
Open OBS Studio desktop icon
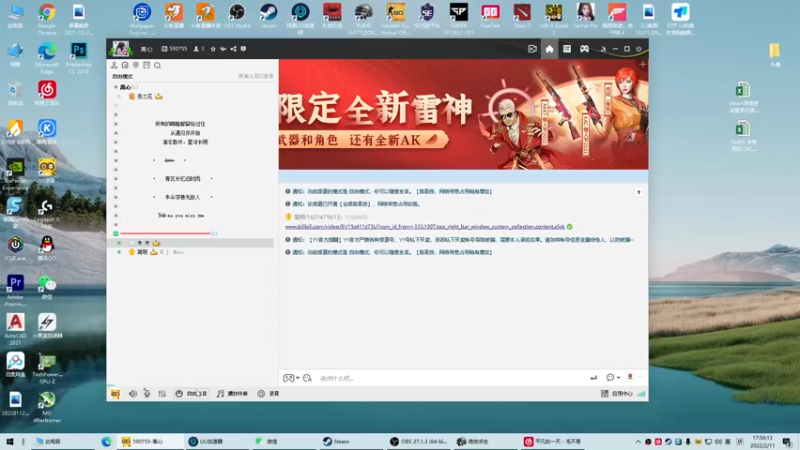pyautogui.click(x=237, y=16)
